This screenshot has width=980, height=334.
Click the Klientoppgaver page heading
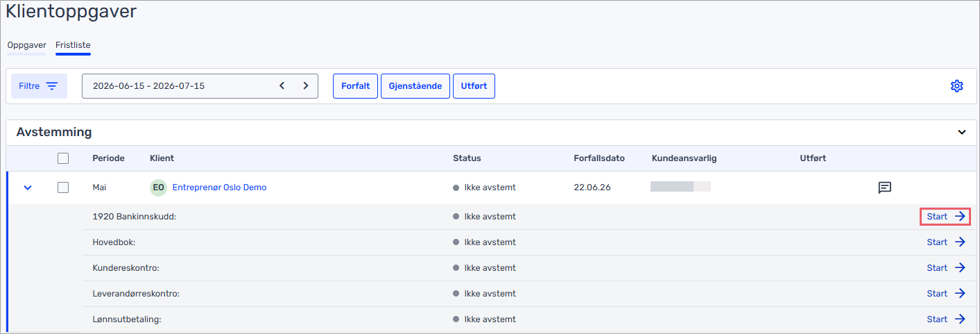(x=71, y=11)
